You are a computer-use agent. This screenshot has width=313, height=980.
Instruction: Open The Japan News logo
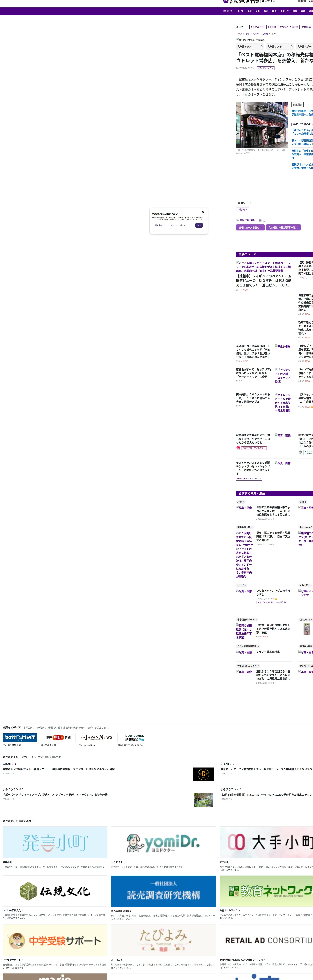click(97, 737)
